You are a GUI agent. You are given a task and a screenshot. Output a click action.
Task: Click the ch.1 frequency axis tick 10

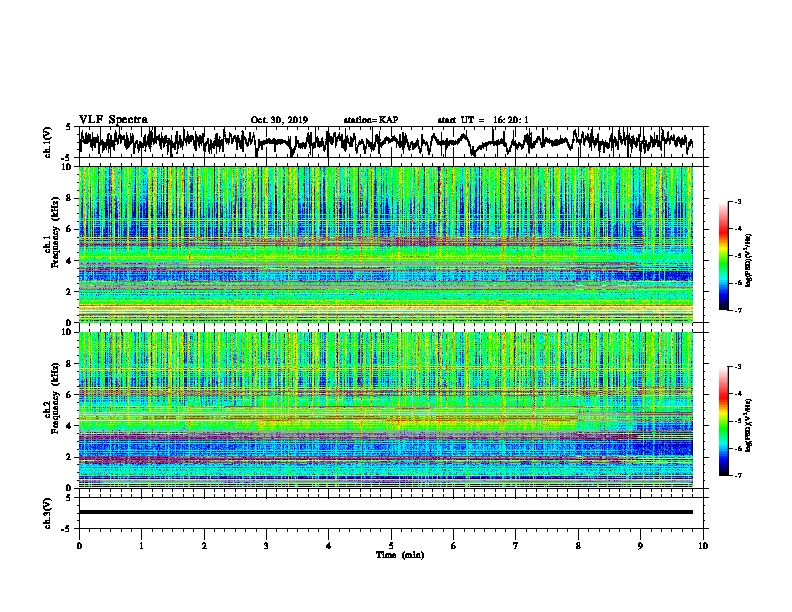coord(68,167)
